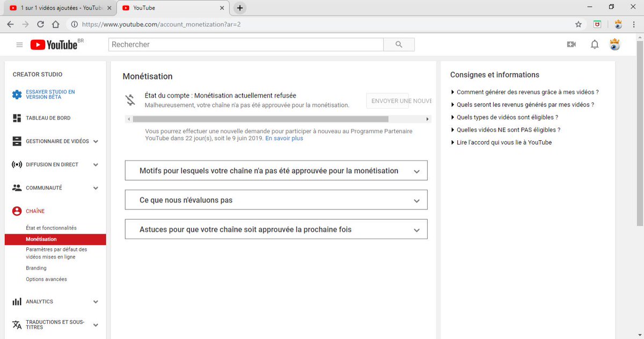Click the horizontal scrollbar right arrow
This screenshot has width=644, height=339.
tap(427, 119)
